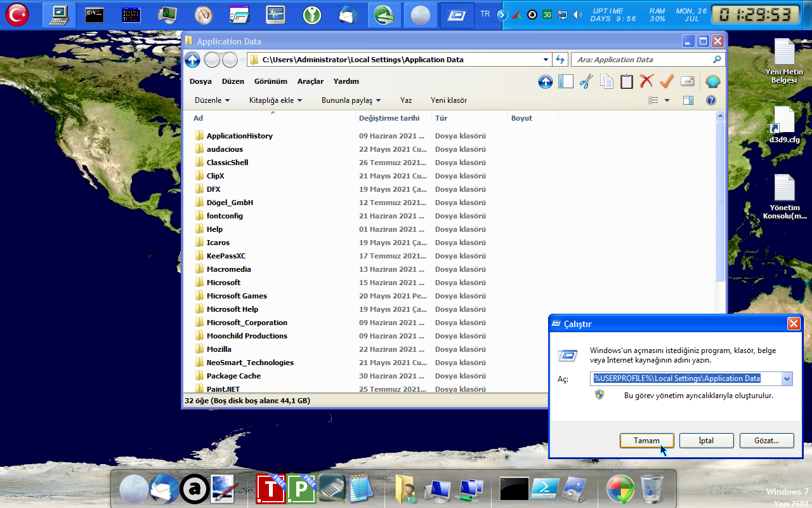The height and width of the screenshot is (508, 812).
Task: Click the blue Help question mark icon
Action: [x=711, y=100]
